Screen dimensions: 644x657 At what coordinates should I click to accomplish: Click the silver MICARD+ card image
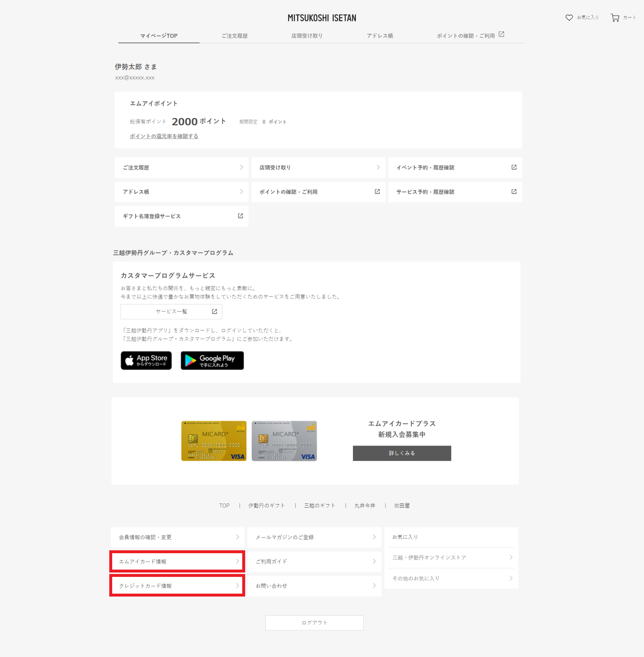click(284, 441)
